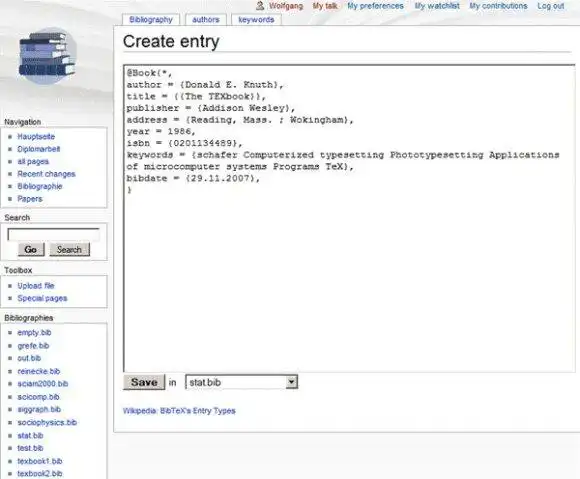This screenshot has height=479, width=580.
Task: Open My preferences
Action: 375,6
